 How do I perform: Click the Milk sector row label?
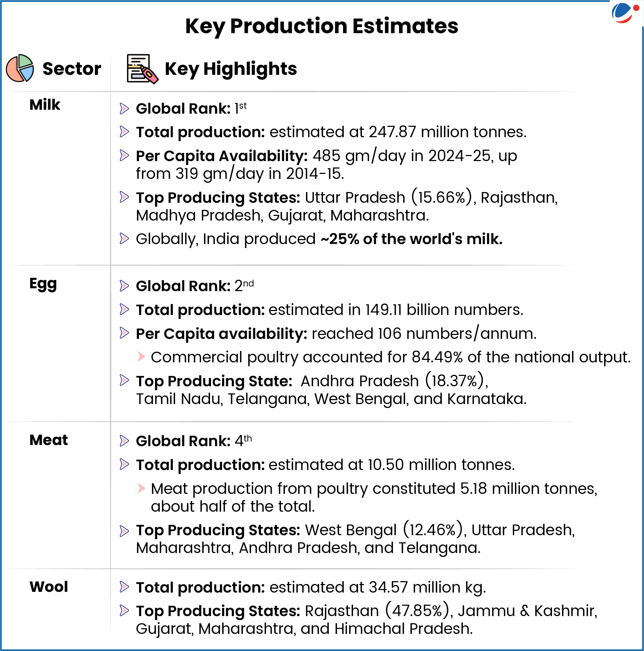click(x=45, y=105)
